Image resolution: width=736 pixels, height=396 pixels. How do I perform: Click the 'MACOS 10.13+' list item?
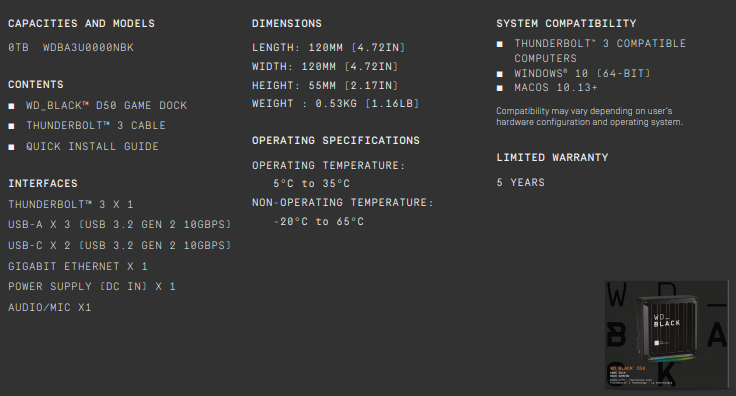pyautogui.click(x=556, y=88)
